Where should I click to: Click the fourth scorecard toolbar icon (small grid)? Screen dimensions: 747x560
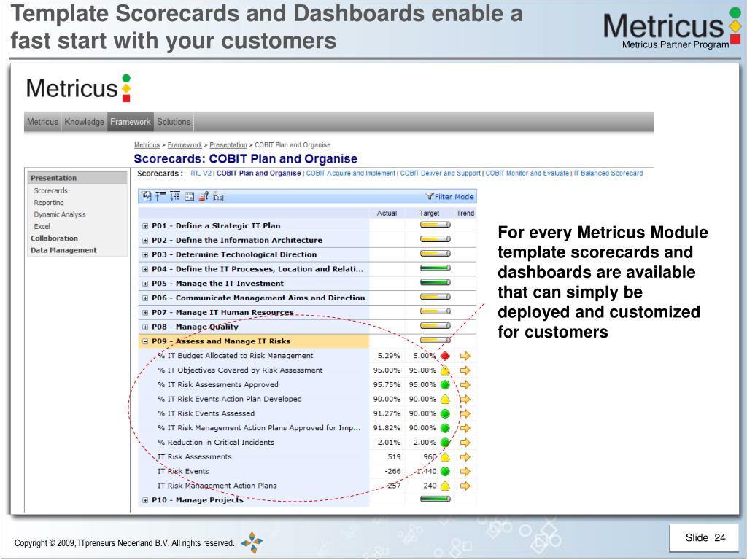pyautogui.click(x=190, y=196)
